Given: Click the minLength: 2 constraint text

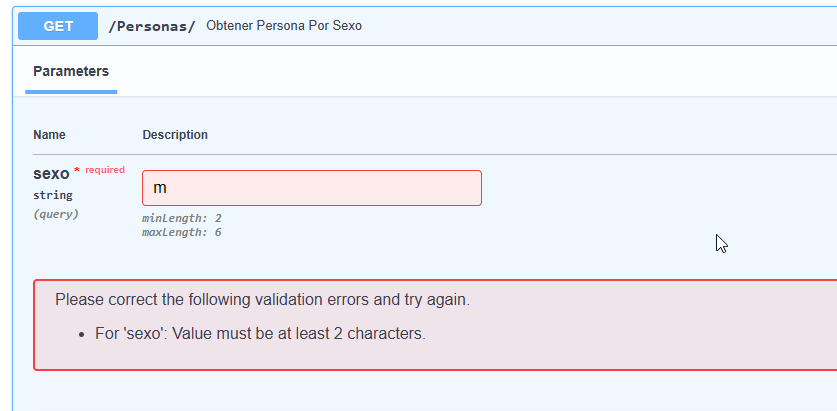Looking at the screenshot, I should 181,218.
